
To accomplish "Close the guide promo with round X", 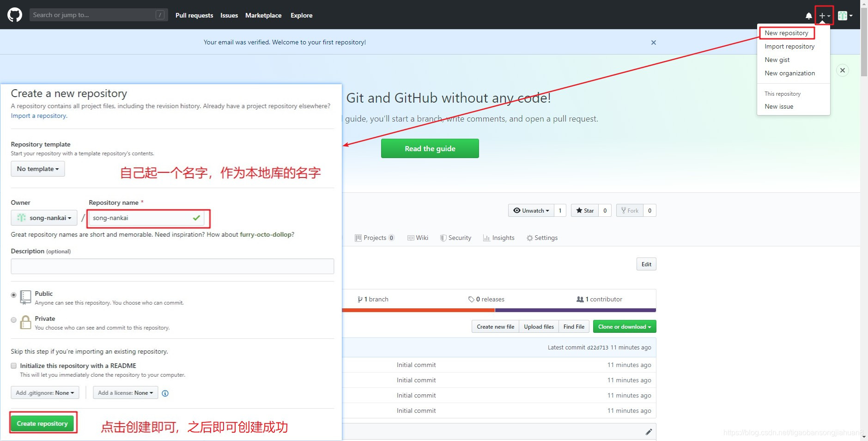I will pos(843,70).
